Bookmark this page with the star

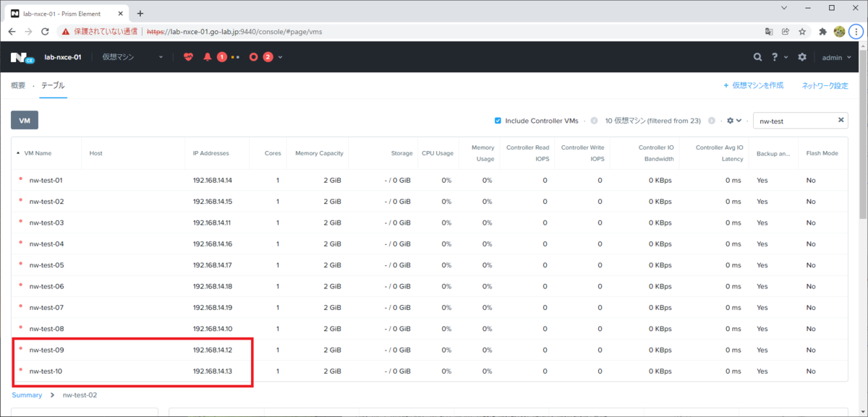pyautogui.click(x=802, y=32)
